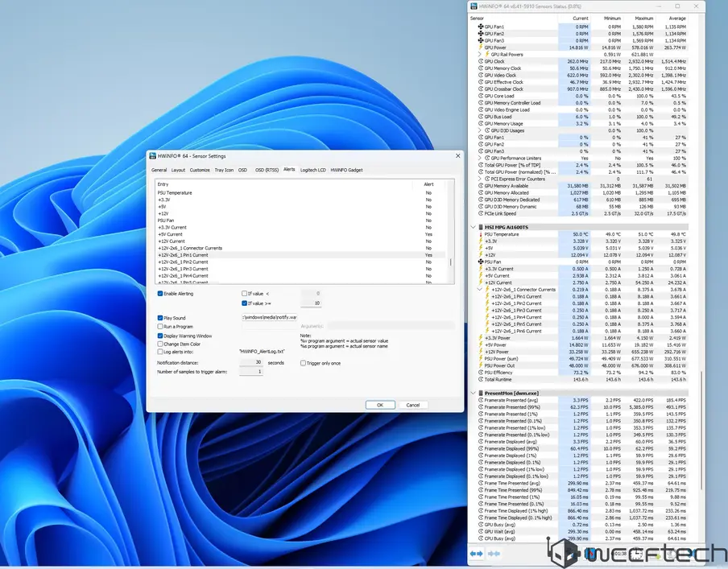This screenshot has height=569, width=728.
Task: Click the lightning icon of +12V Current sensor row
Action: pyautogui.click(x=481, y=282)
